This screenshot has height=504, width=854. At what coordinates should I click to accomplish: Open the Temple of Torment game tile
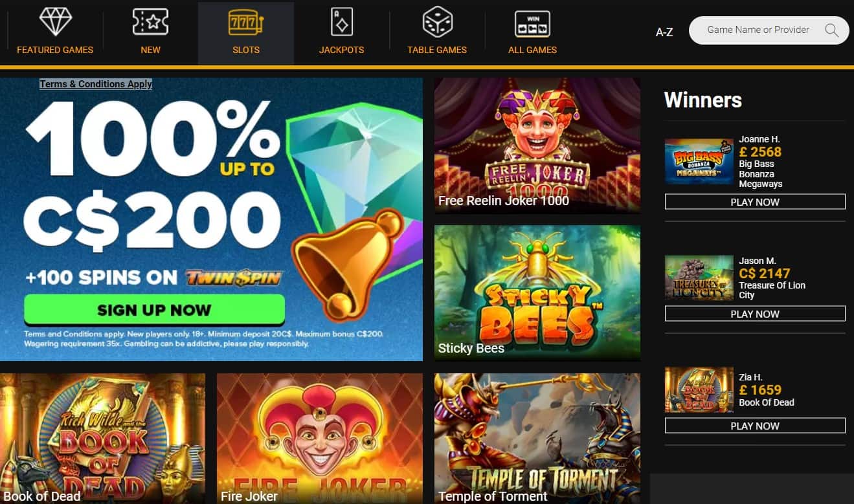[x=537, y=439]
